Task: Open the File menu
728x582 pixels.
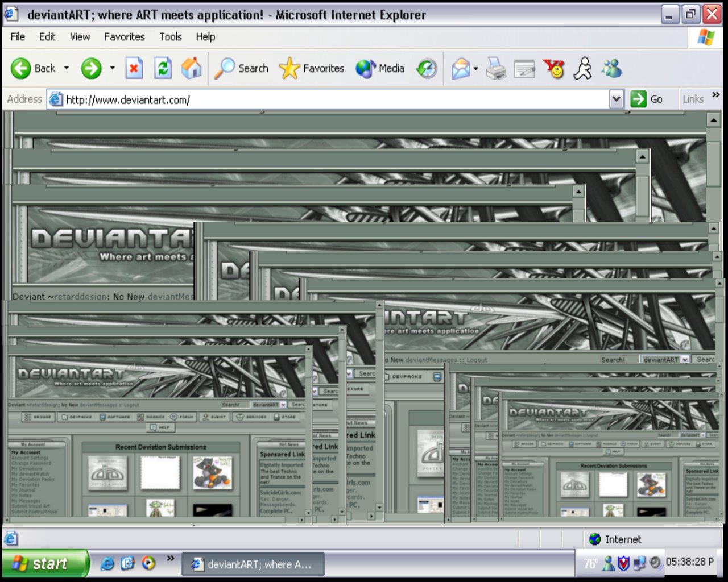Action: 18,37
